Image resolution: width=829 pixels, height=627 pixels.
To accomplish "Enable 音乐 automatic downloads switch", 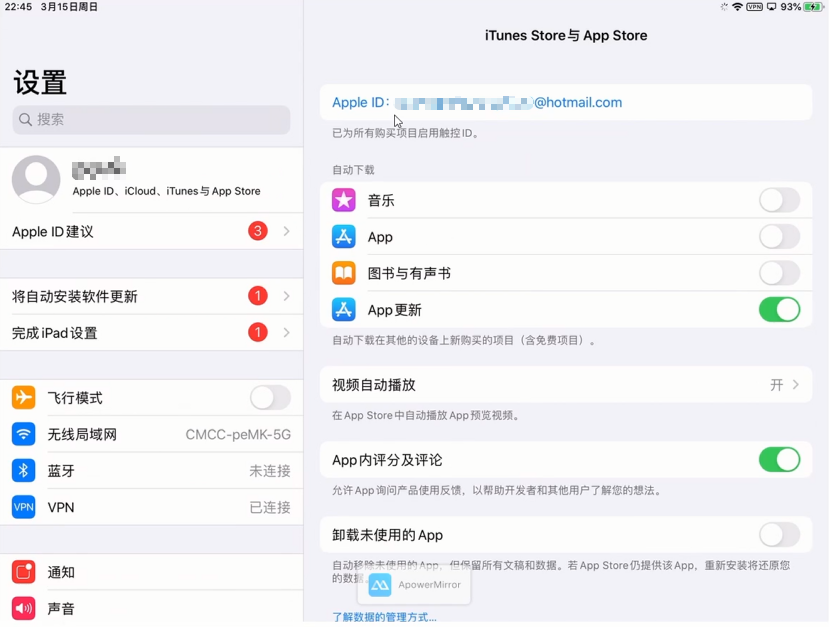I will pos(779,200).
